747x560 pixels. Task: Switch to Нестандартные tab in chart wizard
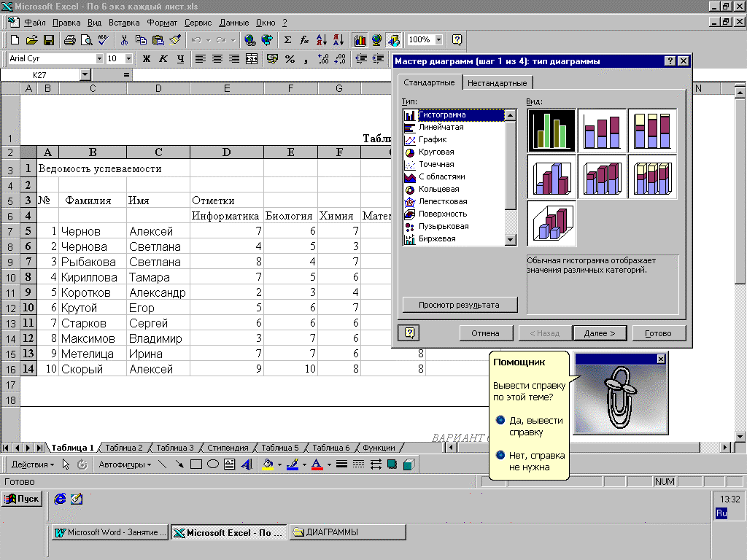click(x=497, y=83)
